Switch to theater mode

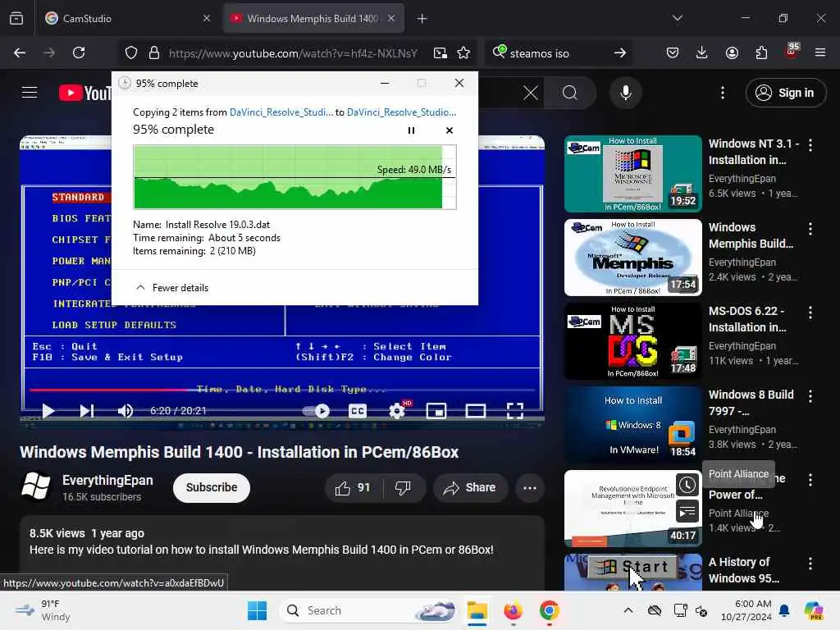click(476, 411)
